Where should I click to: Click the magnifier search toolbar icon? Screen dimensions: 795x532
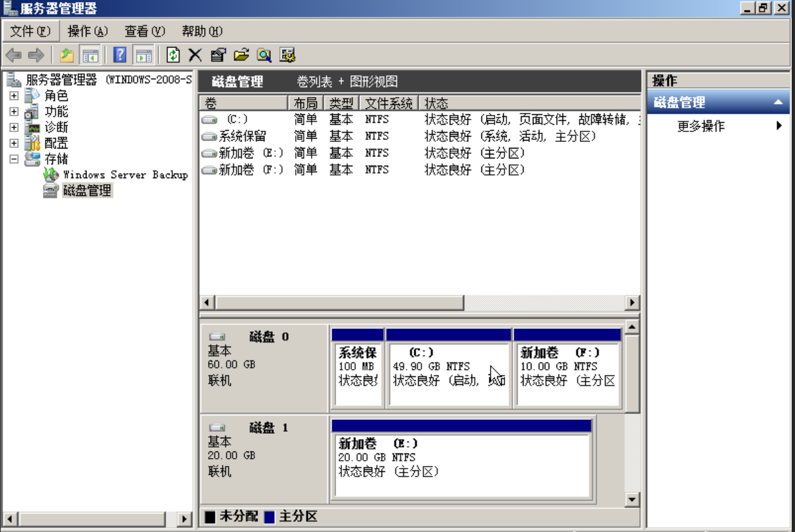click(x=264, y=55)
